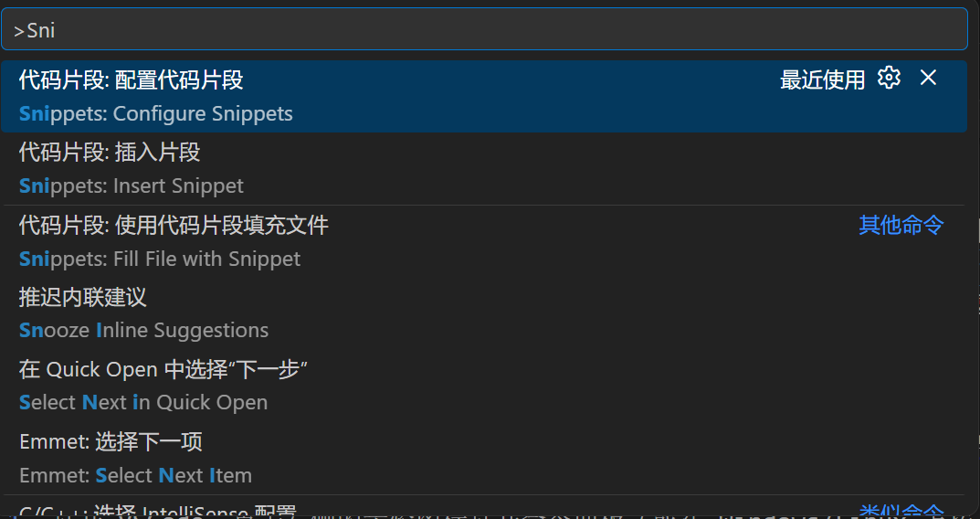The width and height of the screenshot is (980, 519).
Task: Select 在 Quick Open 中选择"下一步" entry
Action: [163, 369]
